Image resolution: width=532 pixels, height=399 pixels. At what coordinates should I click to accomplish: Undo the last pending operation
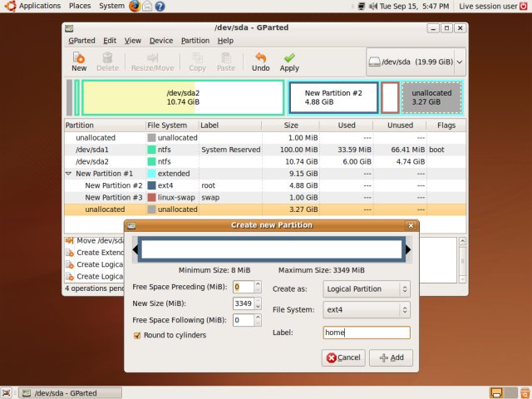click(x=260, y=62)
